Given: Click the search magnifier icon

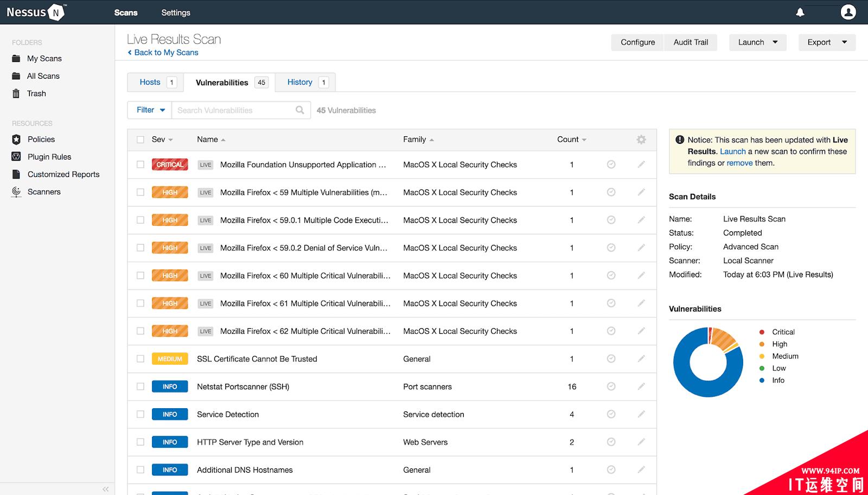Looking at the screenshot, I should point(300,110).
